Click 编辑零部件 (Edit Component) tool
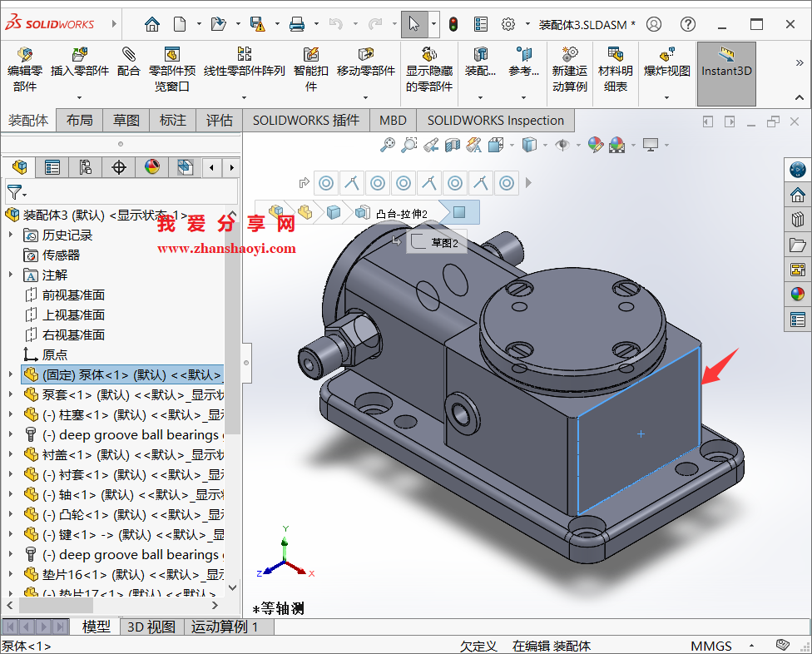The image size is (812, 654). point(25,69)
